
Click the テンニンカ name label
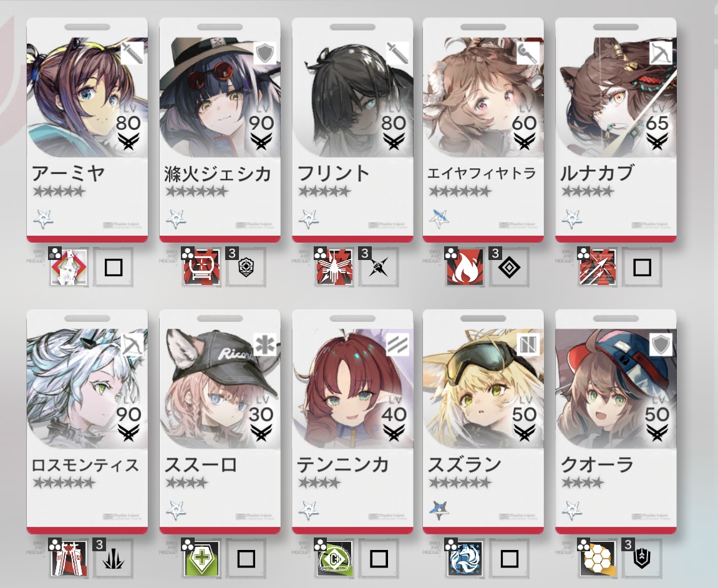coord(343,465)
